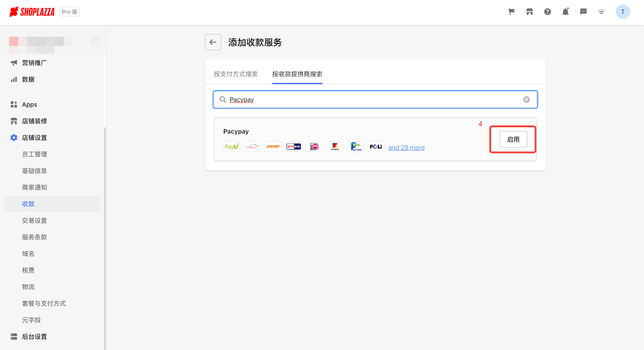Click the SOFORT payment logo
The width and height of the screenshot is (644, 350).
tap(273, 146)
